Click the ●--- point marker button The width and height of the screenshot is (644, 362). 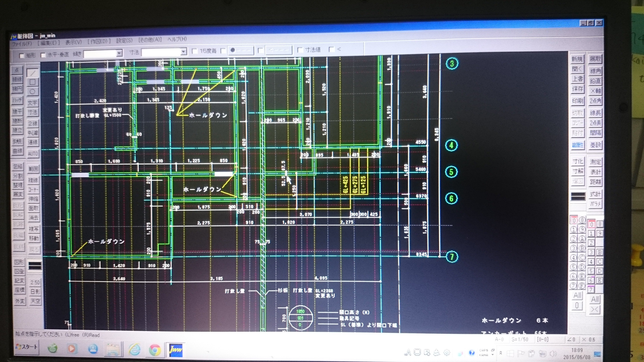coord(240,50)
